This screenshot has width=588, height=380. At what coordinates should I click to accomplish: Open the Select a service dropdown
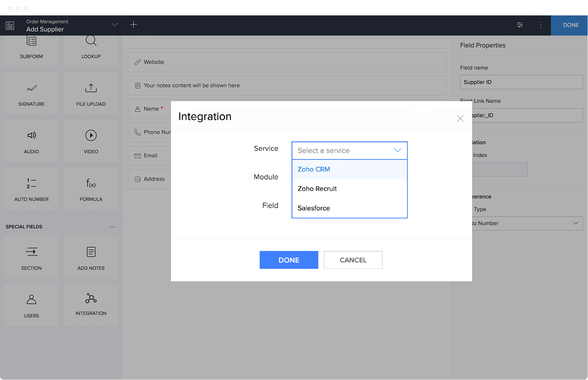(x=349, y=150)
